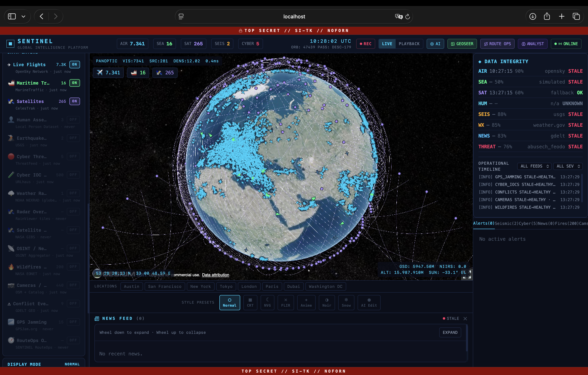
Task: Apply the Noir style preset
Action: [327, 302]
